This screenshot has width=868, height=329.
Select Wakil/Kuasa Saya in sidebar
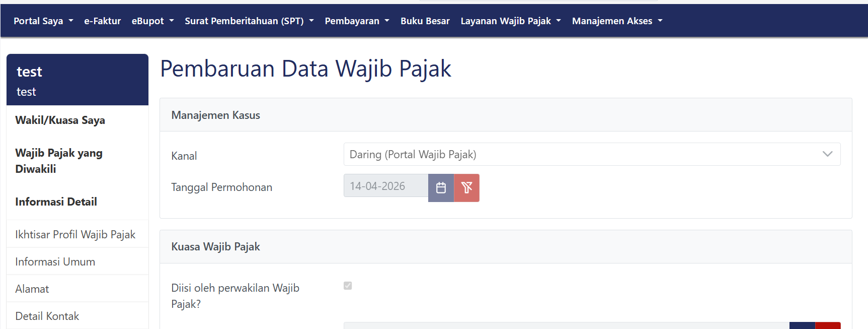[x=60, y=120]
